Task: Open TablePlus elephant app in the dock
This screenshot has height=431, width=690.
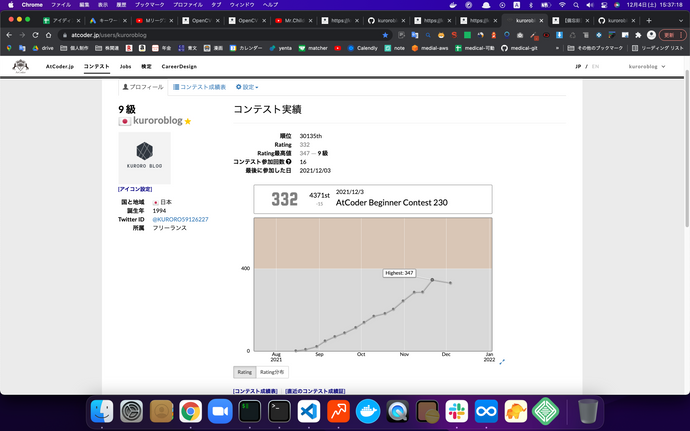Action: coord(516,412)
